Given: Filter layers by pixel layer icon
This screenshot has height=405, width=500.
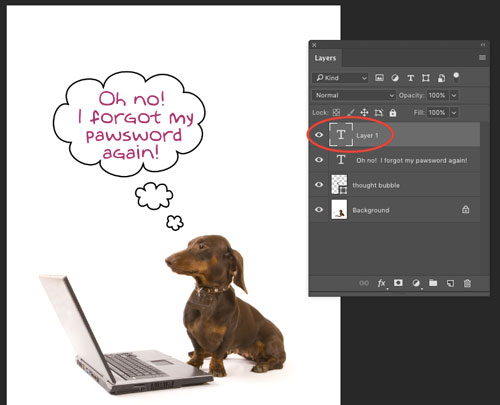Looking at the screenshot, I should coord(379,78).
